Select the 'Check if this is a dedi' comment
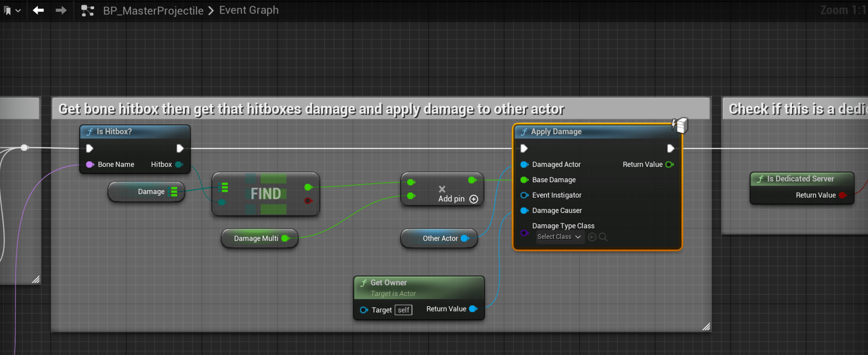Screen dimensions: 868x355 pyautogui.click(x=798, y=109)
